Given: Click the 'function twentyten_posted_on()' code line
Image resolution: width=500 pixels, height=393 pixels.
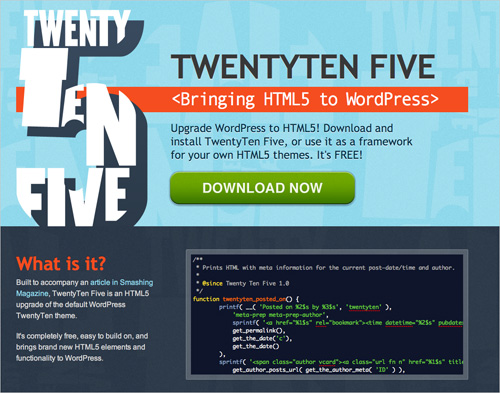Looking at the screenshot, I should (246, 299).
